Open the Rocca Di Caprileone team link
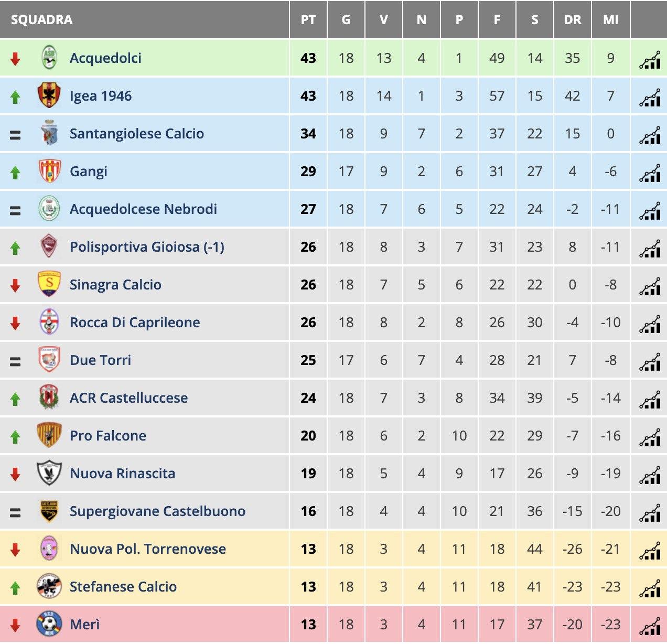Screen dimensions: 667x644 135,323
